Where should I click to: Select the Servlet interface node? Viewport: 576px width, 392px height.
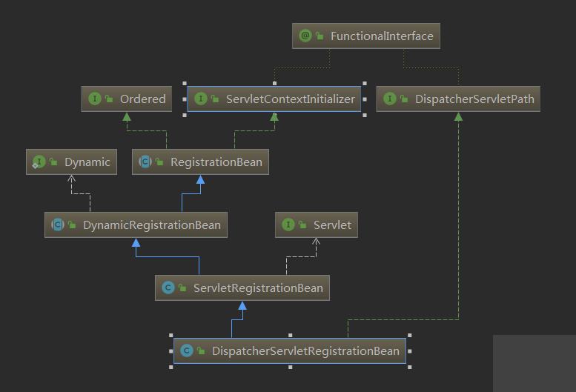[317, 225]
